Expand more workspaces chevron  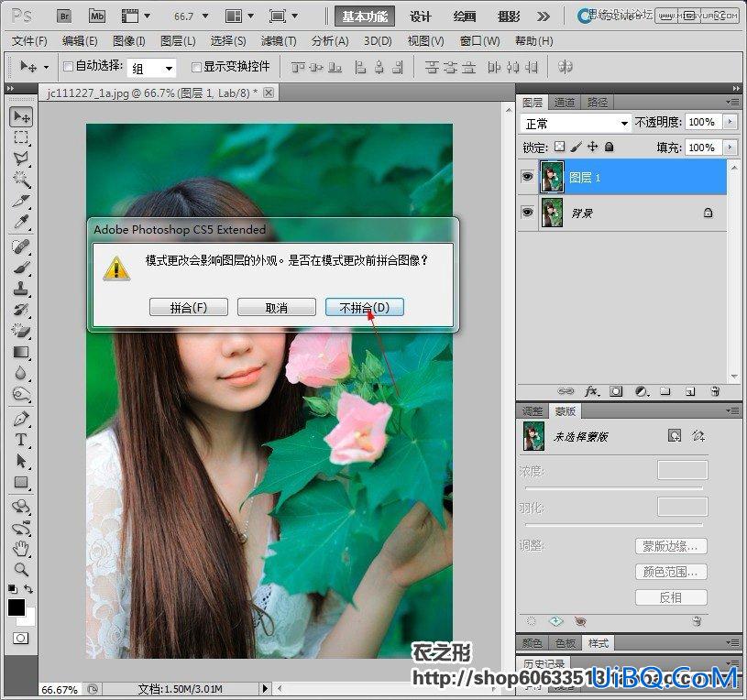click(x=543, y=16)
